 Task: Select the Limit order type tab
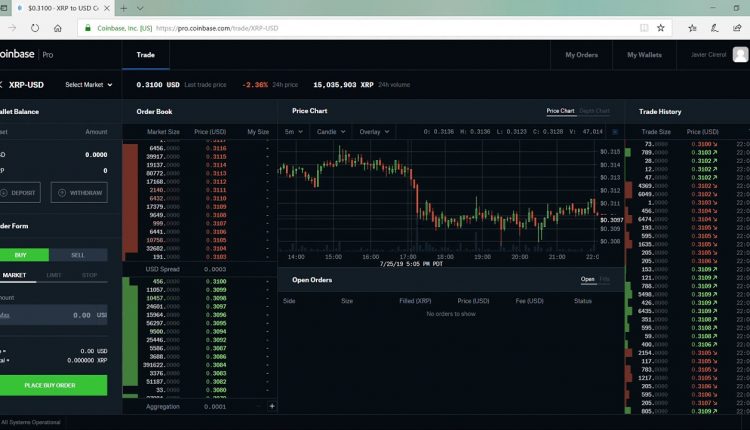(54, 275)
